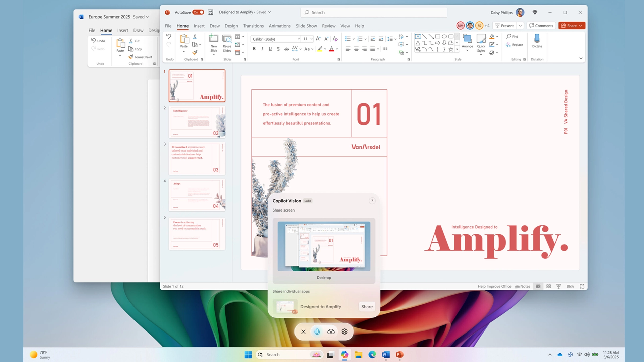644x362 pixels.
Task: Select slide 3 thumbnail in panel
Action: point(197,159)
